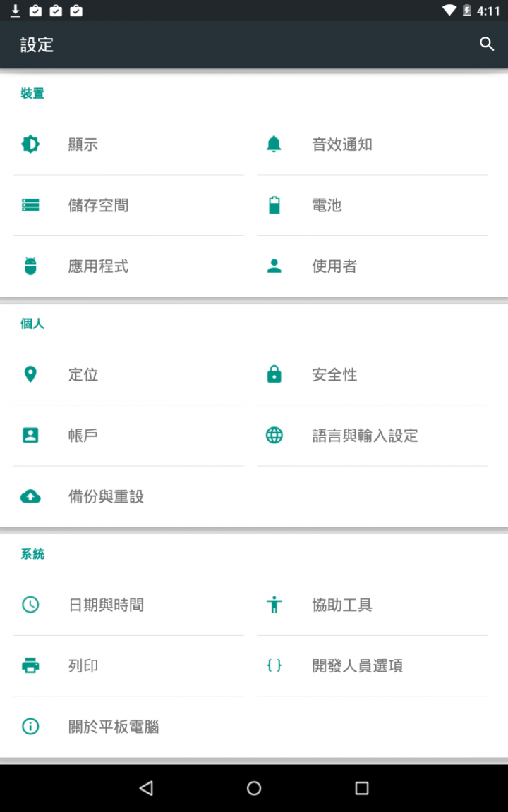Tap the Wi-Fi signal icon in status bar
508x812 pixels.
point(449,11)
